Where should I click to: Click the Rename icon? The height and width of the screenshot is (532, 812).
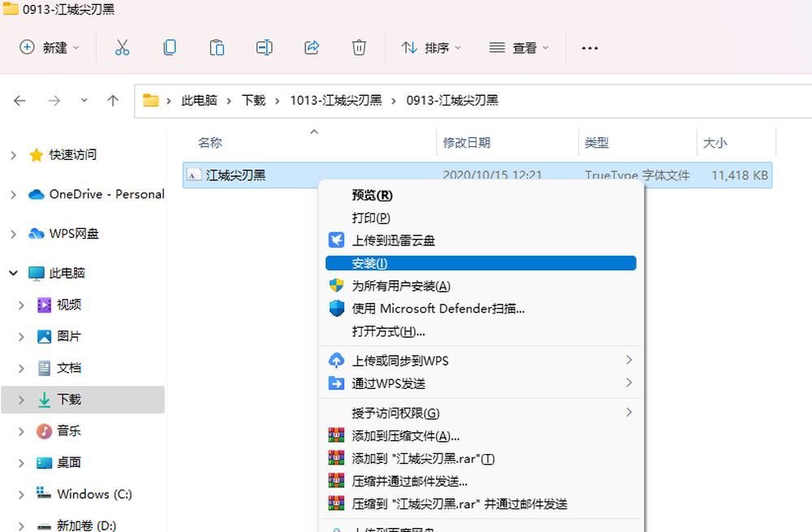(264, 47)
